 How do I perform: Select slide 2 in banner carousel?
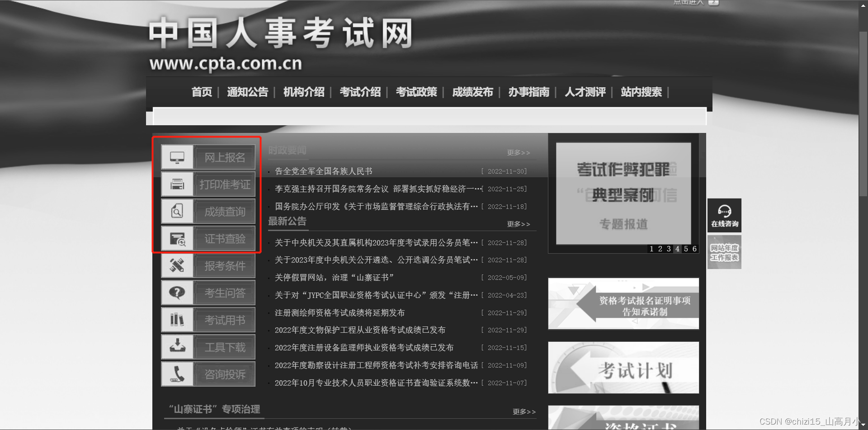(x=660, y=249)
